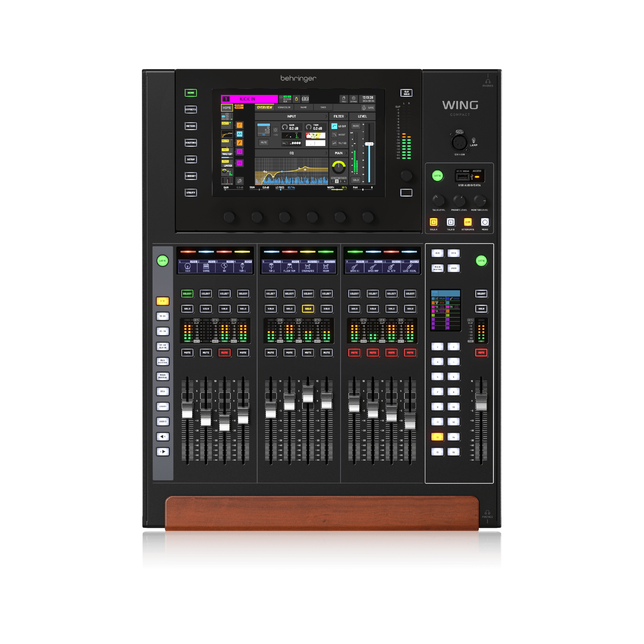
Task: Tap the Hi Cut filter icon
Action: point(334,135)
